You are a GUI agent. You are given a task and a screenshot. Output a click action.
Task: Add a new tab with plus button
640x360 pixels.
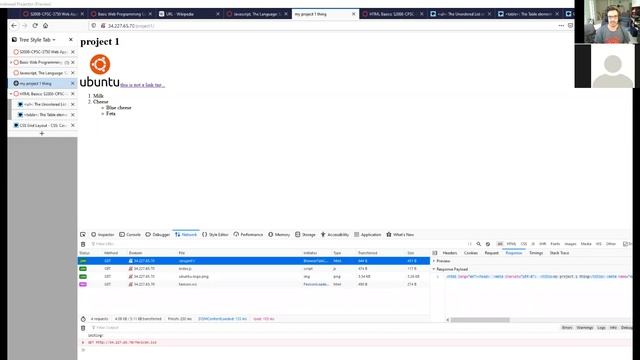(42, 133)
